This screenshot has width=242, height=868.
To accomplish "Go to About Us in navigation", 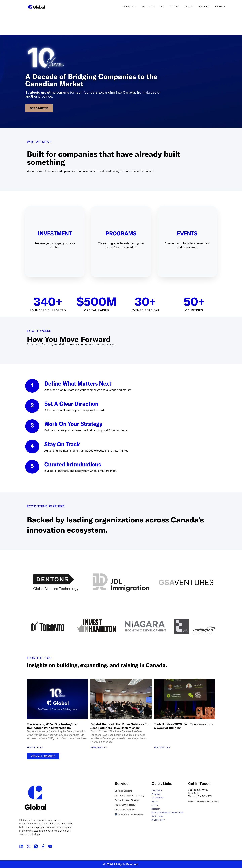I will point(220,7).
